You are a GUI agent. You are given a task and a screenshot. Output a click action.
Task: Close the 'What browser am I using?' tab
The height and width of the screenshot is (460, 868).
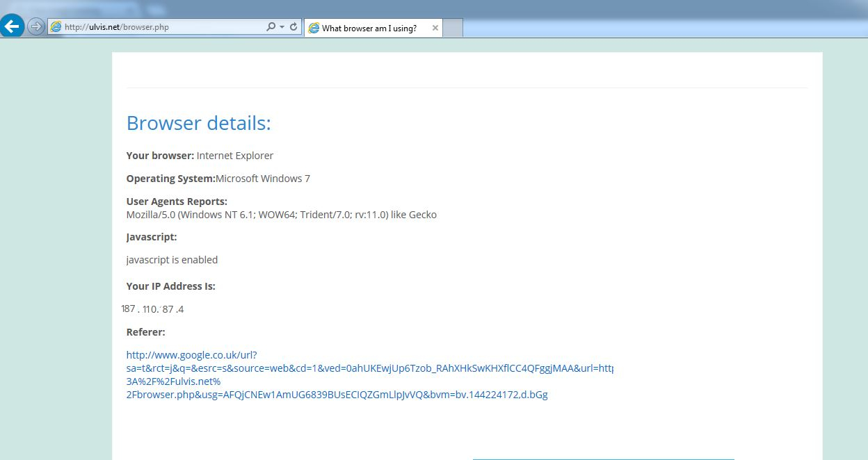435,28
